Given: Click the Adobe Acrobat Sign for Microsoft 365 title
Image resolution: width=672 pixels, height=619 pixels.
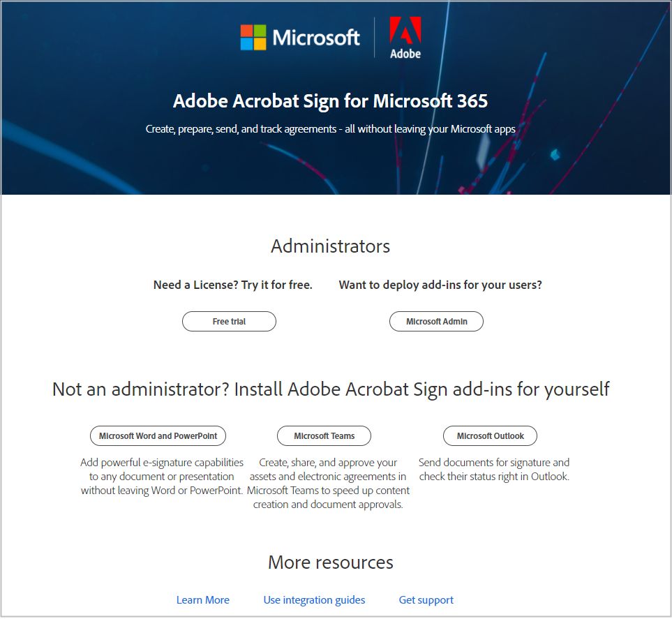Looking at the screenshot, I should coord(331,101).
